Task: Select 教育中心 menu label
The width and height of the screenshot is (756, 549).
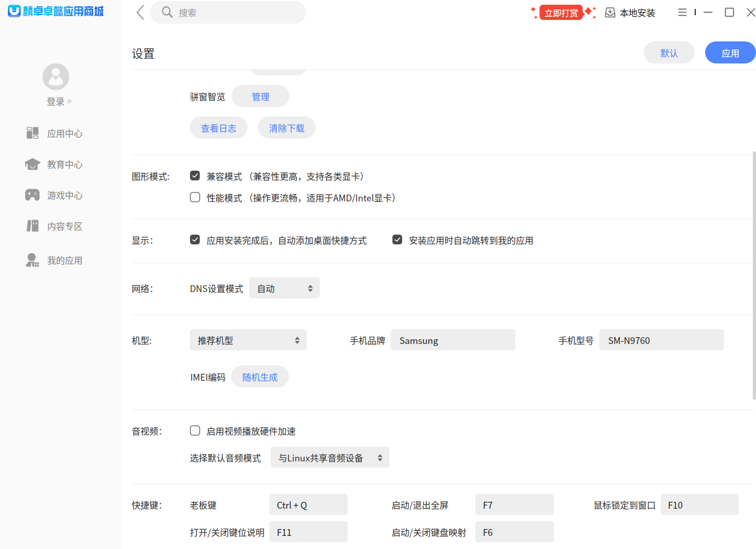Action: click(65, 165)
